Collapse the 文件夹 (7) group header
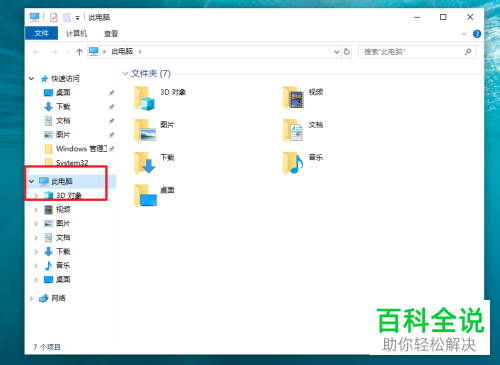The height and width of the screenshot is (365, 500). (125, 73)
